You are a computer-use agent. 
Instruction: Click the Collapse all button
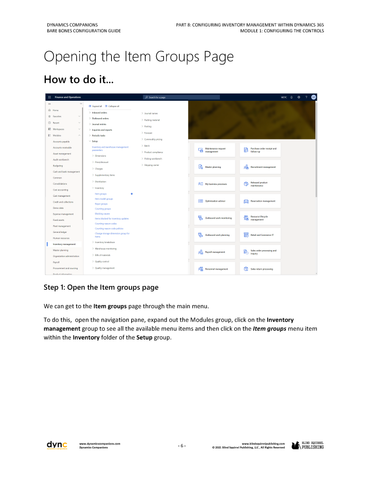pos(112,106)
